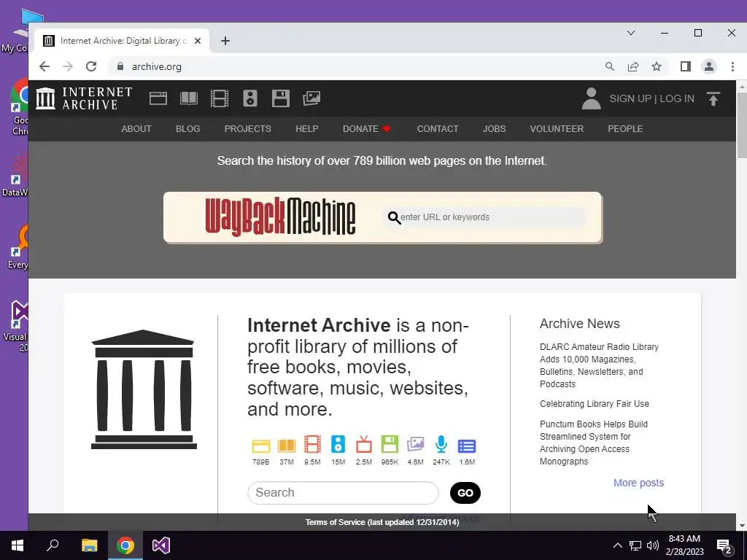Click the microphone icon labeled 247K
The width and height of the screenshot is (747, 560).
click(441, 444)
